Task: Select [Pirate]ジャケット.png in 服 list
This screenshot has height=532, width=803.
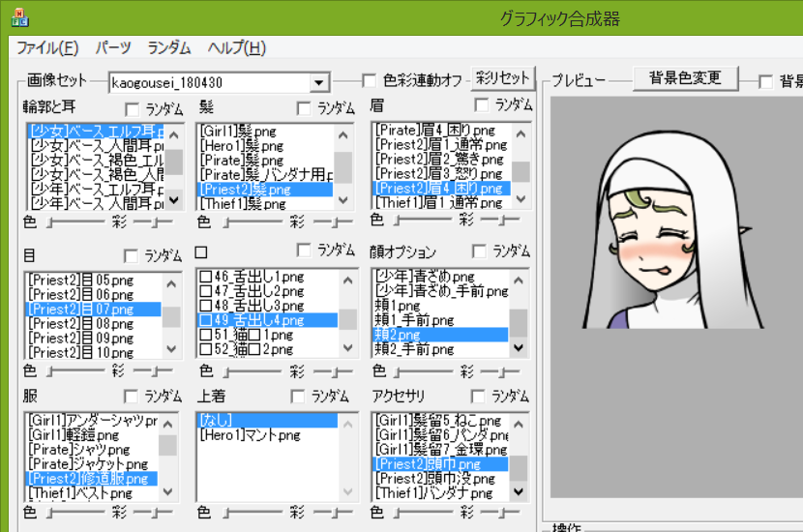Action: click(92, 464)
